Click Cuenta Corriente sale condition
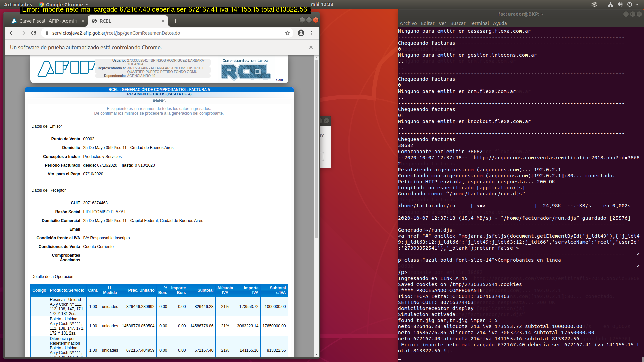Screen dimensions: 644x362 [98, 247]
